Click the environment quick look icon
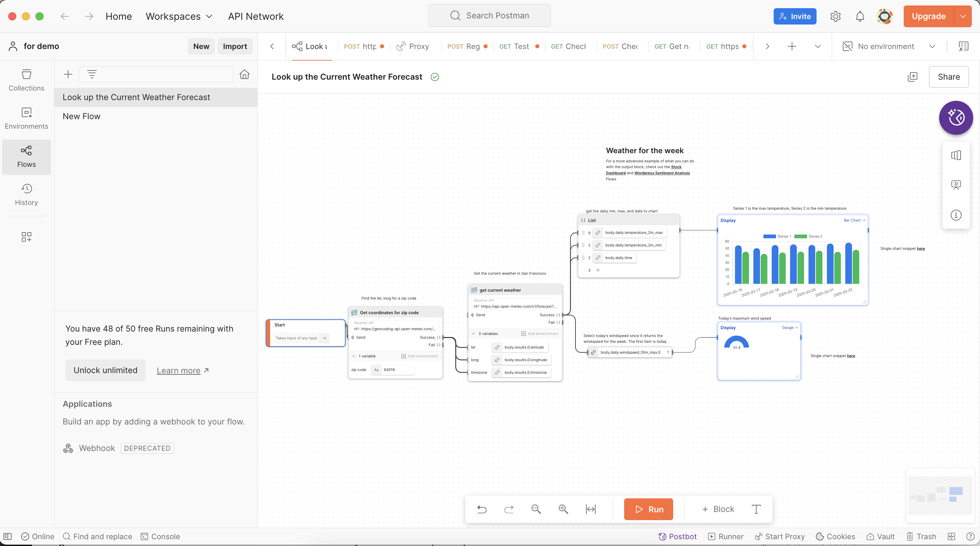The height and width of the screenshot is (546, 980). pos(963,46)
